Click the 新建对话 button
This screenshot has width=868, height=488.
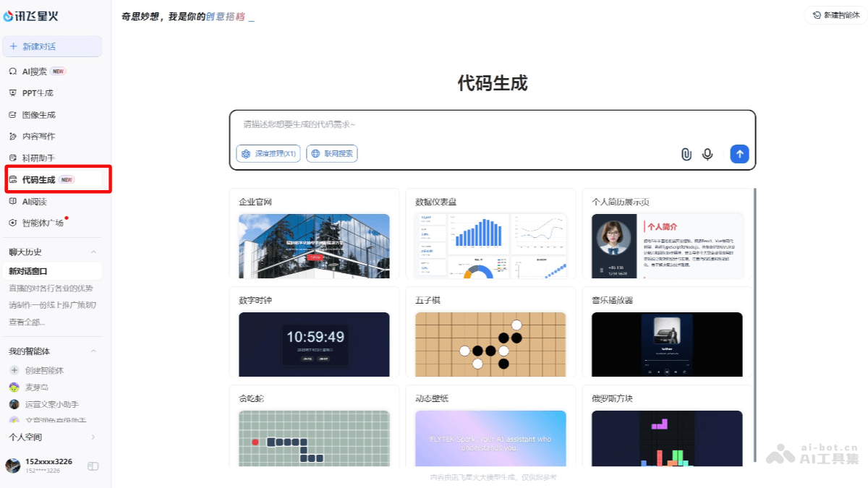52,46
